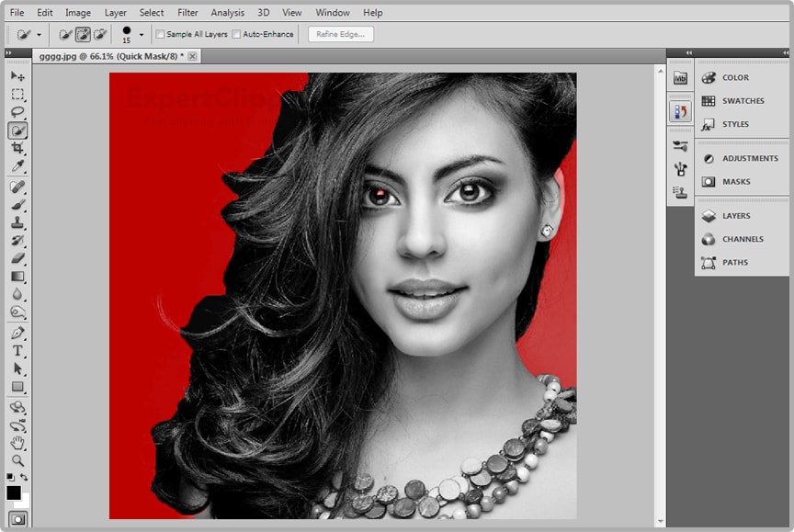Toggle Quick Mask mode button

17,520
